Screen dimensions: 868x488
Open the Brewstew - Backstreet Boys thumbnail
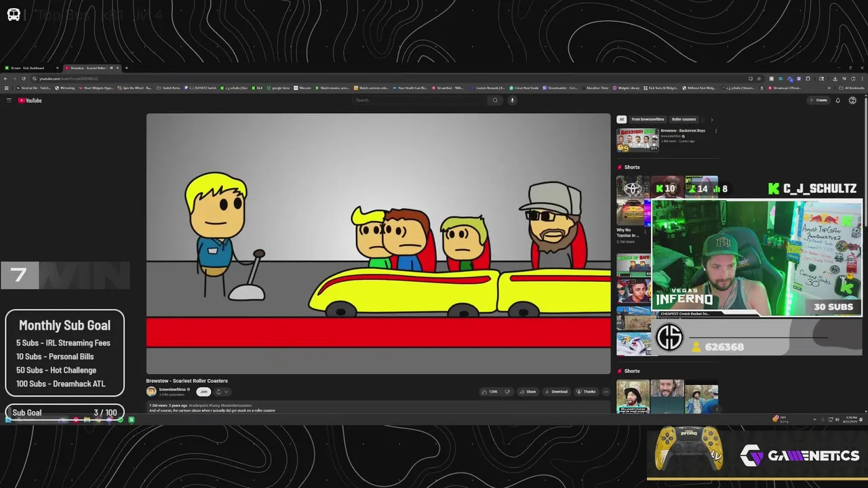(x=637, y=140)
